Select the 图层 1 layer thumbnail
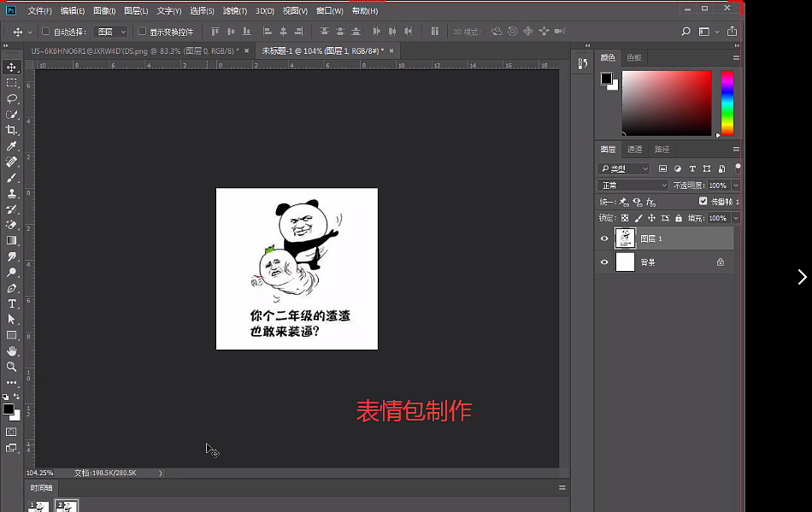The image size is (812, 512). 625,238
